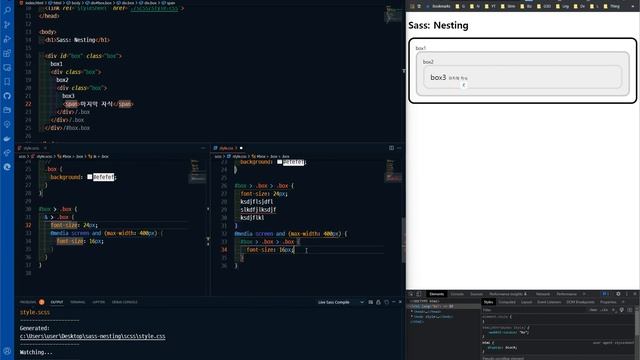
Task: Click the DevTools inspect element icon
Action: tap(411, 294)
